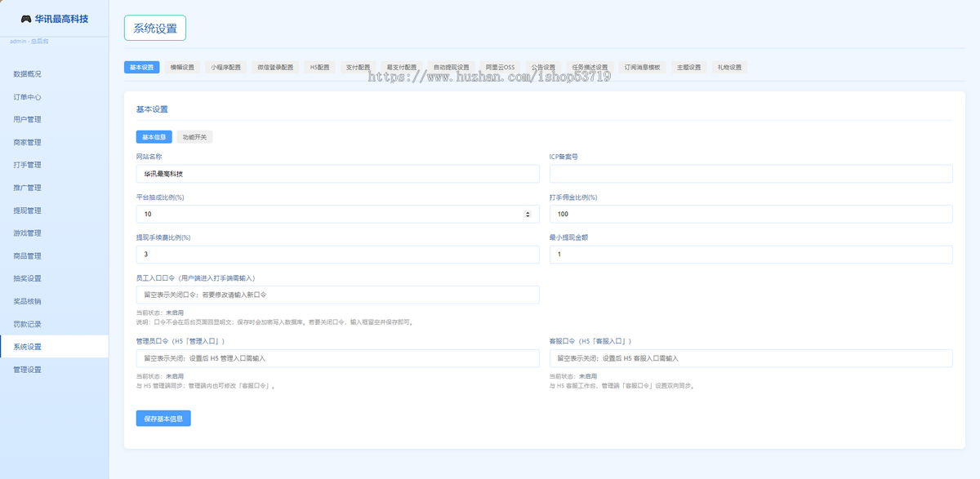This screenshot has height=479, width=980.
Task: Select the 基本信息 sub-tab
Action: pyautogui.click(x=154, y=137)
